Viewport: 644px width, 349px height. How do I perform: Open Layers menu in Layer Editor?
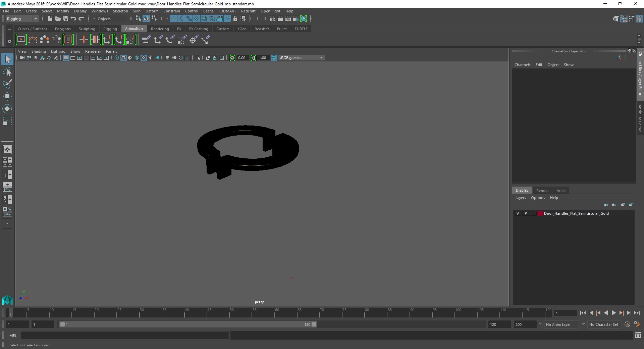520,198
